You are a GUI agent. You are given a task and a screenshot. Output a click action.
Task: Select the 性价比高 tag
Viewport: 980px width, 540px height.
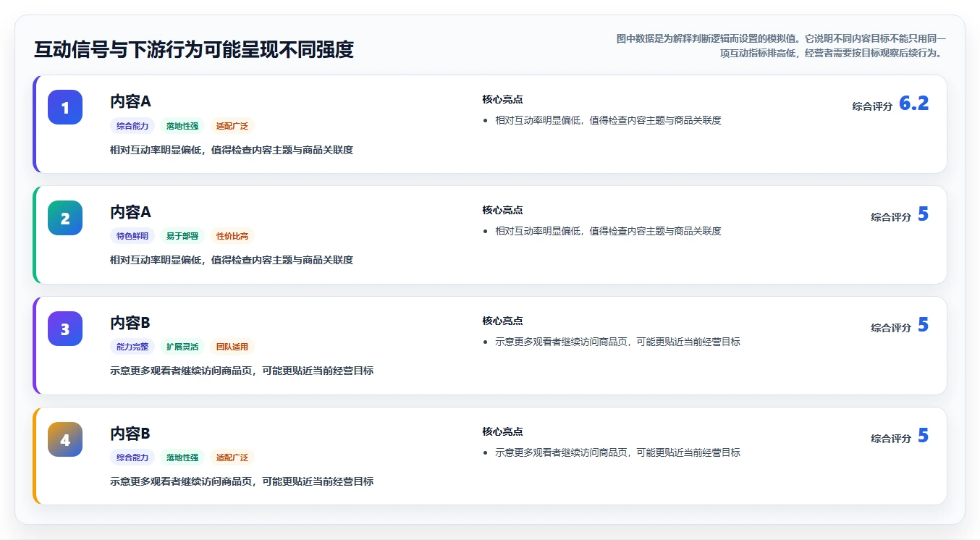tap(232, 236)
